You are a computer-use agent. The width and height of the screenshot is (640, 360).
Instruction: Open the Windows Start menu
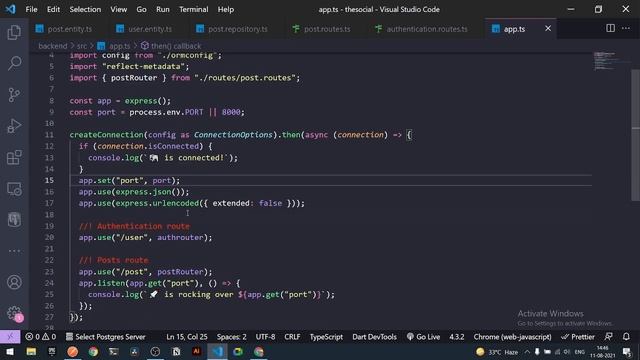point(10,351)
